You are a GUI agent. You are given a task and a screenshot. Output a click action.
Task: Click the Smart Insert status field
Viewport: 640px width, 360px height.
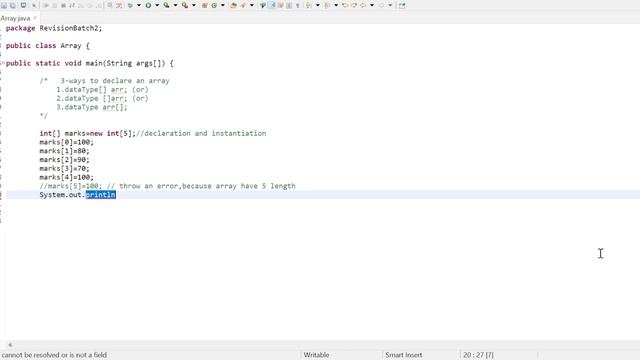[x=404, y=355]
